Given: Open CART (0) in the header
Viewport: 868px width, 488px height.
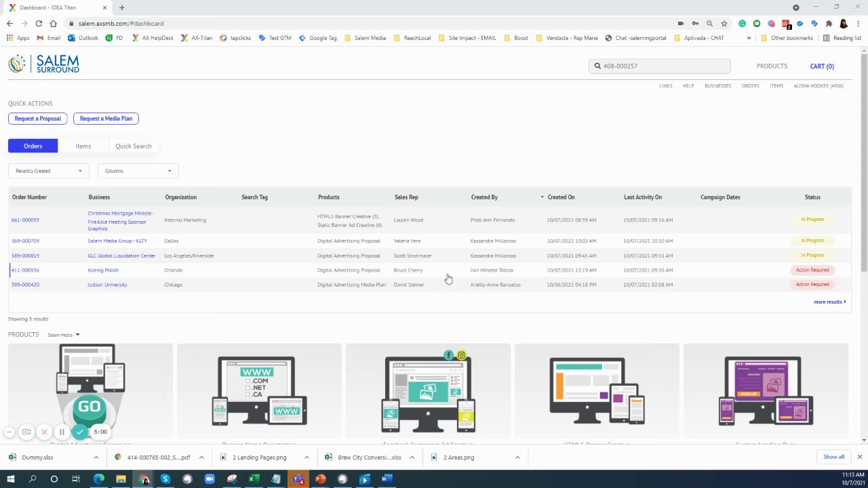Looking at the screenshot, I should click(x=822, y=66).
